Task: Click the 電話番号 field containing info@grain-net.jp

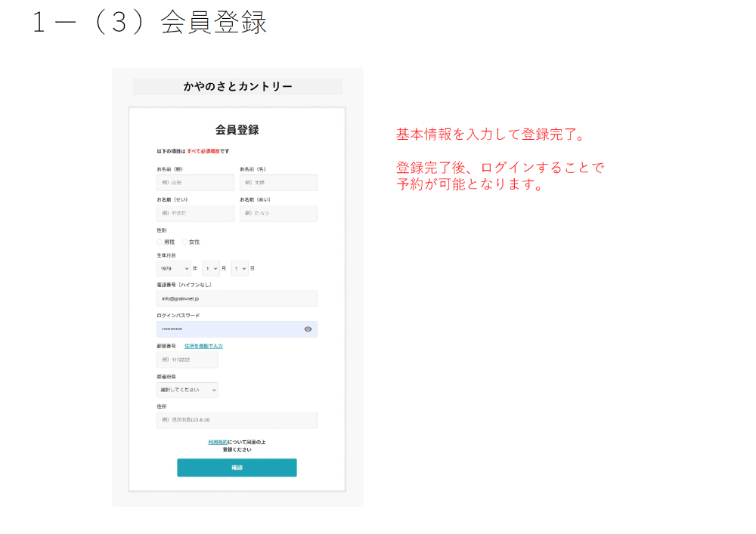Action: (237, 298)
